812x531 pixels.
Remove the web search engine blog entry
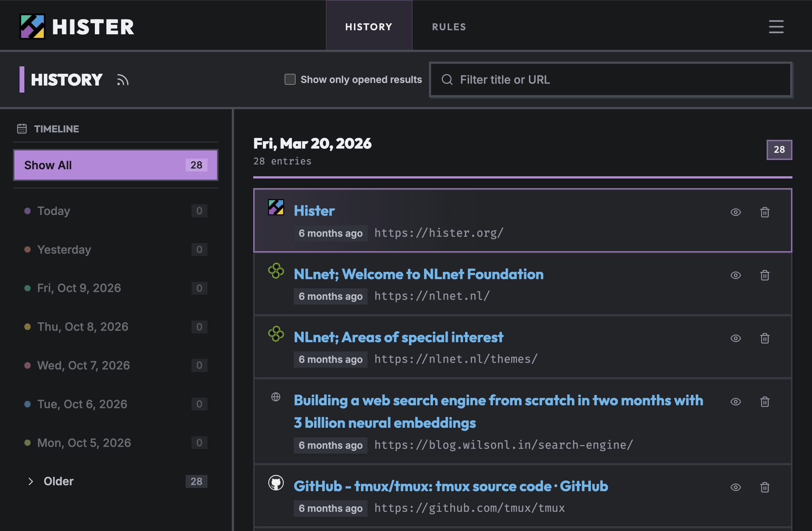coord(765,402)
